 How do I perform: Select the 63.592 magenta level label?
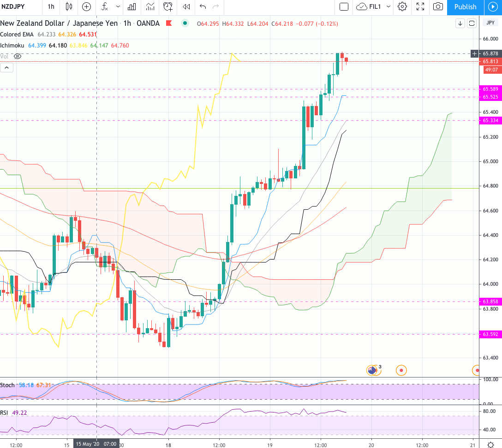tap(490, 334)
